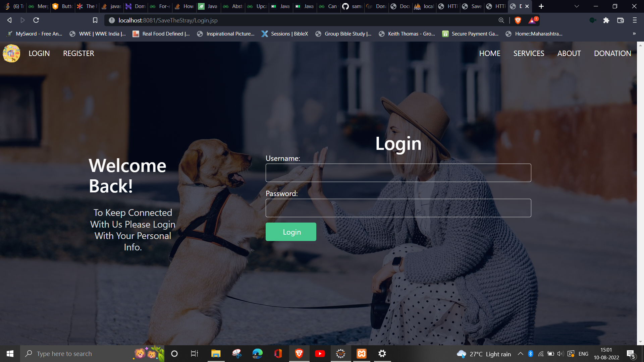Open the browser extensions puzzle icon
Image resolution: width=644 pixels, height=362 pixels.
[x=606, y=20]
